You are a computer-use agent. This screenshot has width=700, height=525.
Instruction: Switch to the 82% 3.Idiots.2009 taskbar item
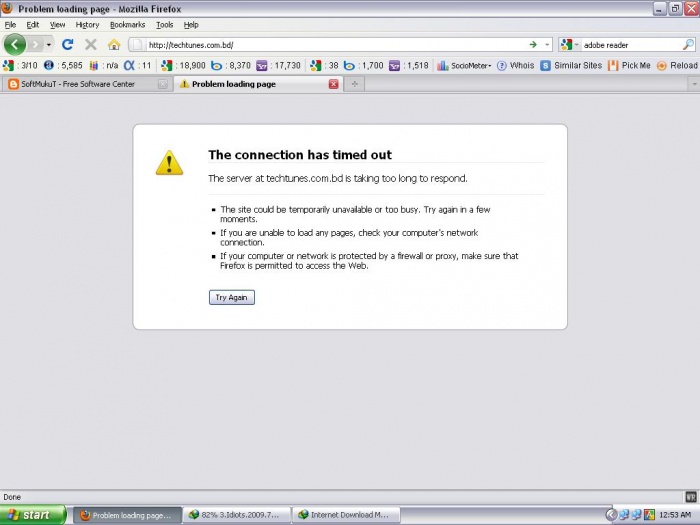(237, 515)
